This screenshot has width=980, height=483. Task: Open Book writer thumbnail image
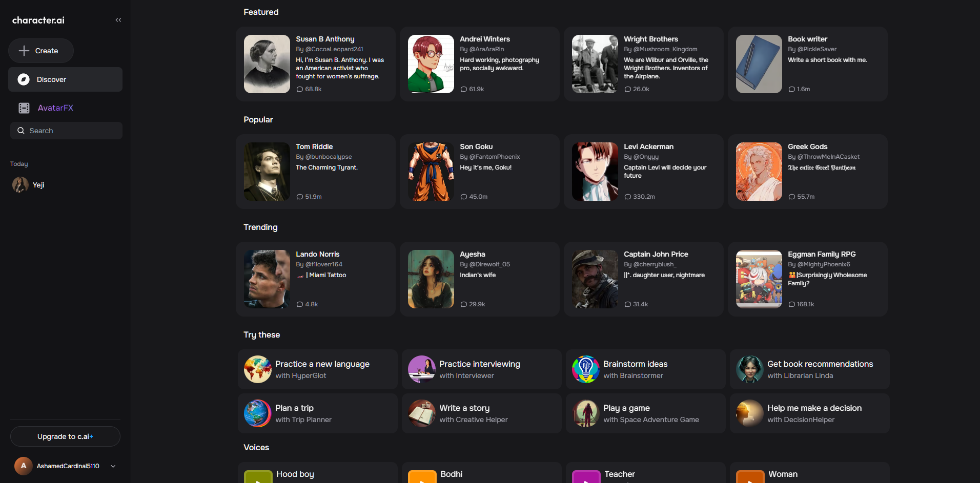coord(759,64)
